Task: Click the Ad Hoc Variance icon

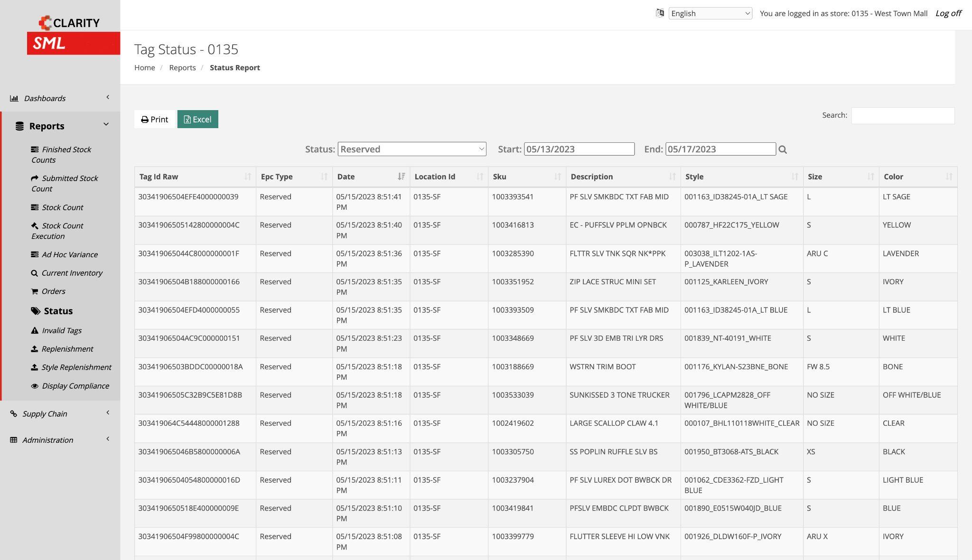Action: click(x=35, y=254)
